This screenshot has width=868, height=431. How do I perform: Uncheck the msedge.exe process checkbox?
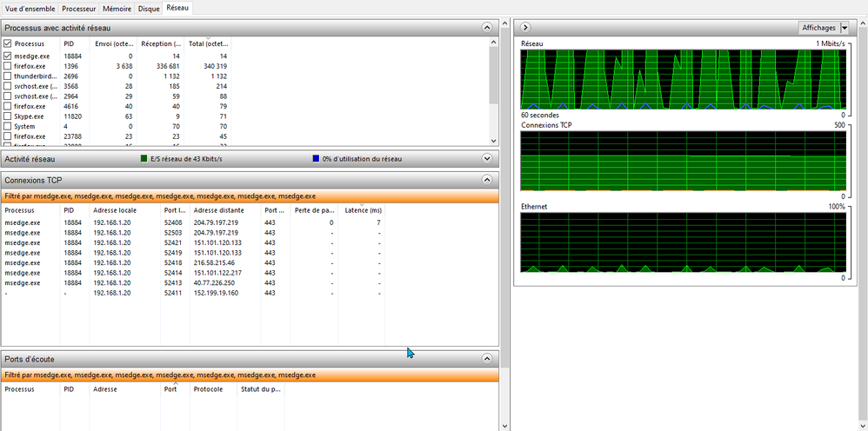click(8, 56)
